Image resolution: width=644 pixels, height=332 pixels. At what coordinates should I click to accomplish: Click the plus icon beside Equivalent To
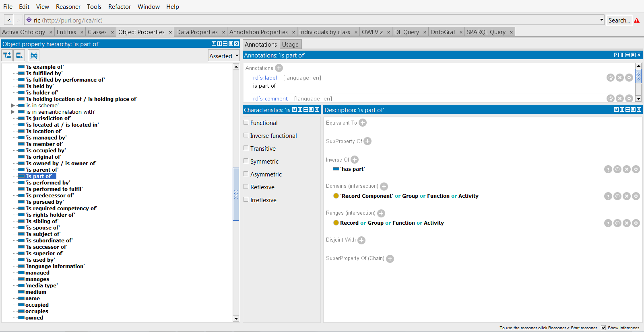click(x=363, y=123)
